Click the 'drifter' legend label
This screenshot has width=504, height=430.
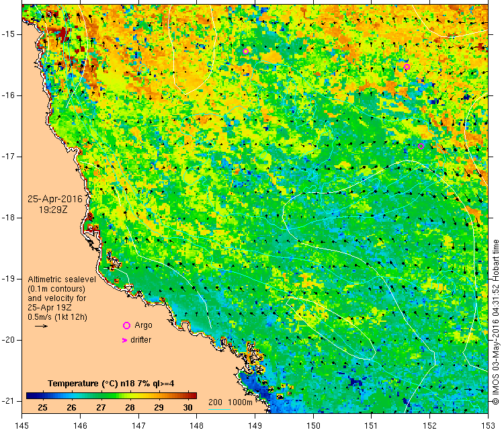click(141, 340)
